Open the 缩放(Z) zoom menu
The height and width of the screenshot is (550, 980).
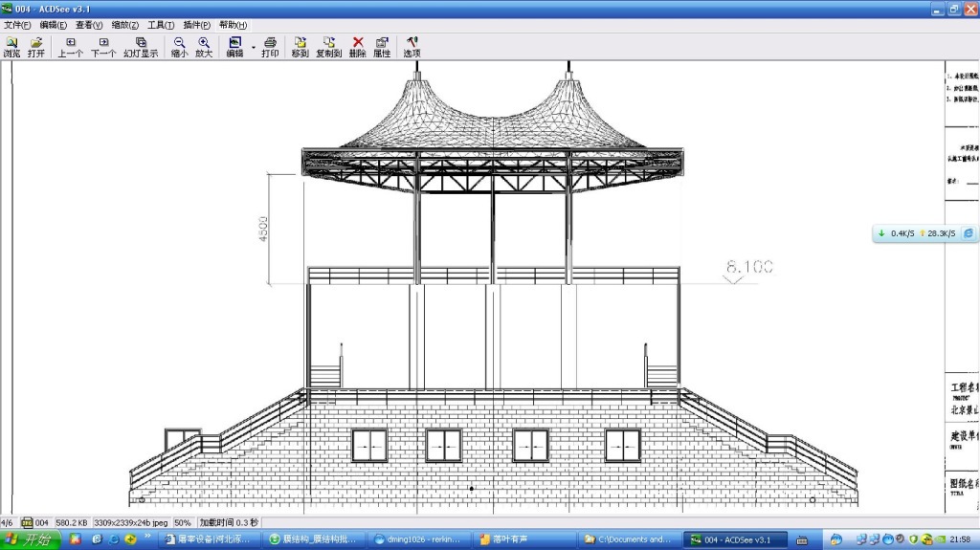tap(124, 25)
